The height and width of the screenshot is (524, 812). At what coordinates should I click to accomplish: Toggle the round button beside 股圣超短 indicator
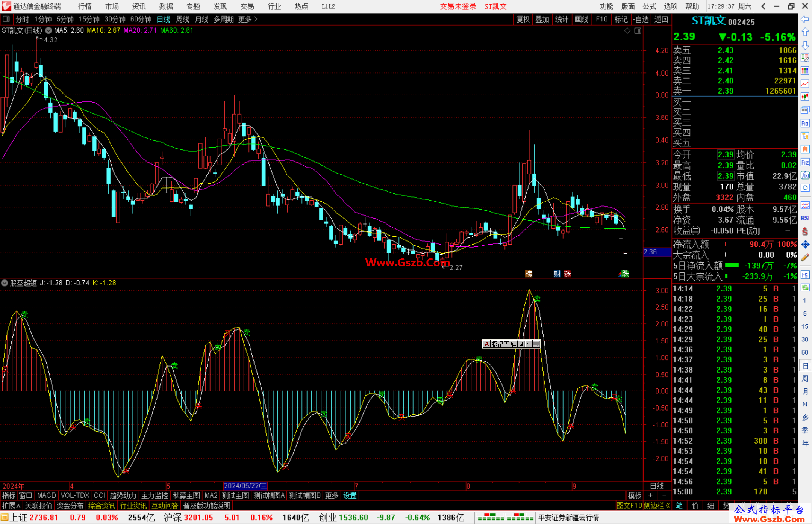coord(5,283)
